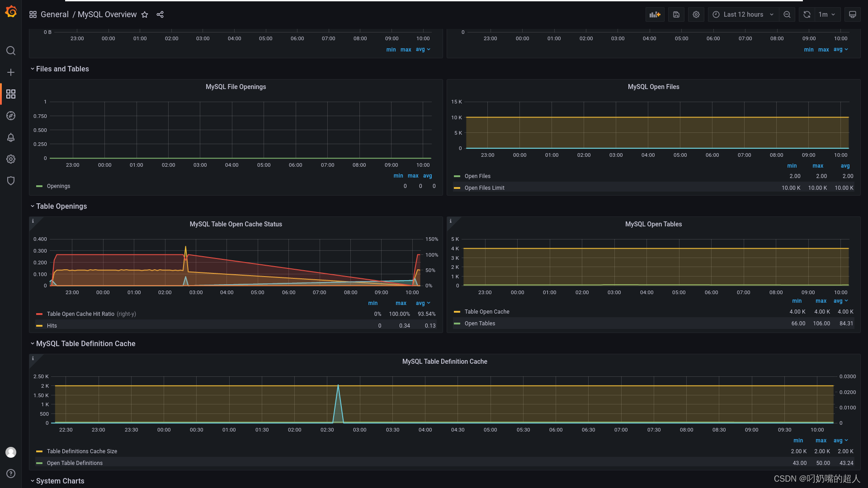Sort File Openings legend by min
Viewport: 868px width, 488px height.
pyautogui.click(x=398, y=176)
